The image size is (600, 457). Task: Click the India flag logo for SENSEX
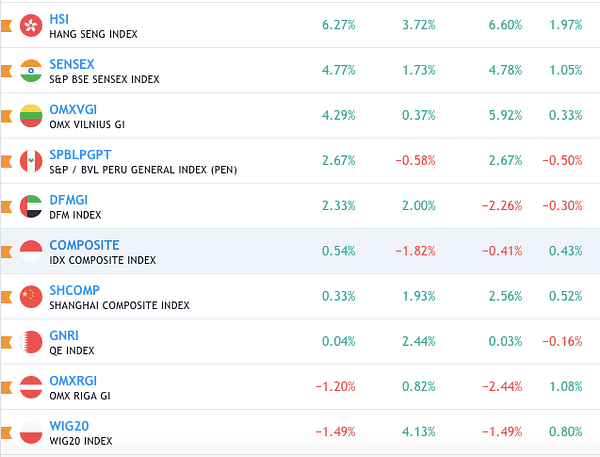tap(31, 71)
